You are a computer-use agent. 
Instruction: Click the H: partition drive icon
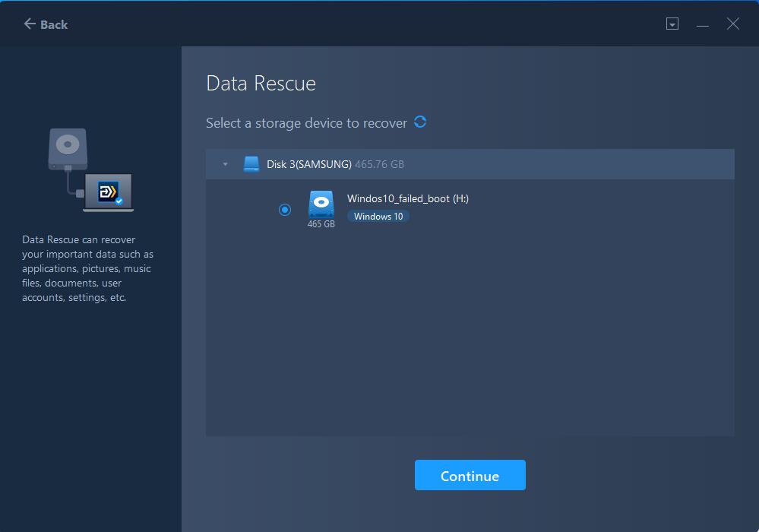(x=321, y=204)
